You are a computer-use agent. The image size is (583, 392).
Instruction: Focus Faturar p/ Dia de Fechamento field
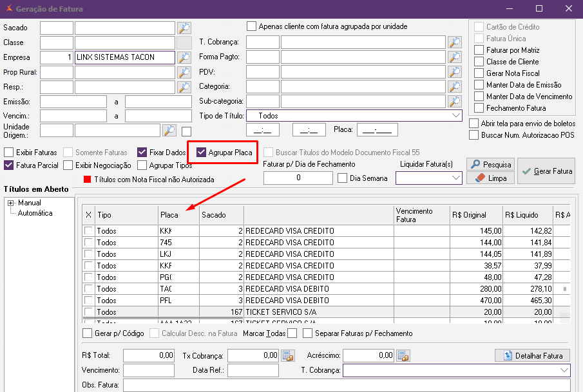(x=298, y=178)
